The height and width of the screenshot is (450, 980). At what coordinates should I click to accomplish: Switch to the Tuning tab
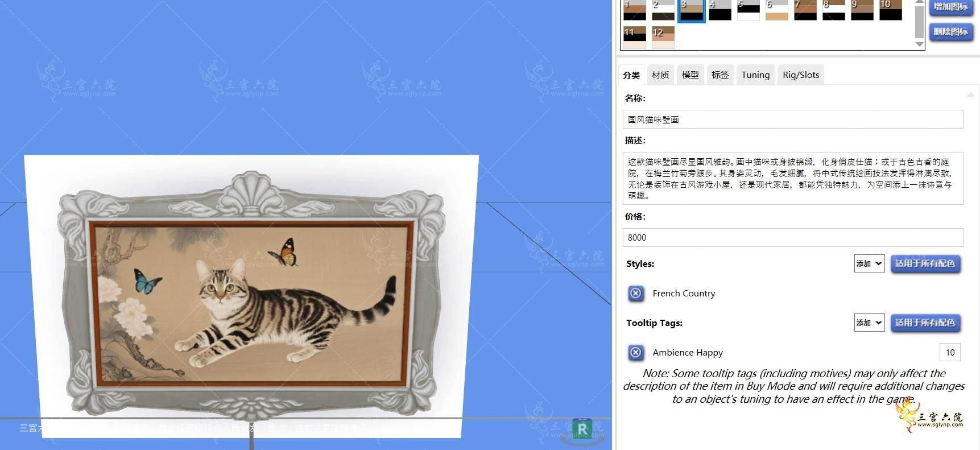[755, 75]
